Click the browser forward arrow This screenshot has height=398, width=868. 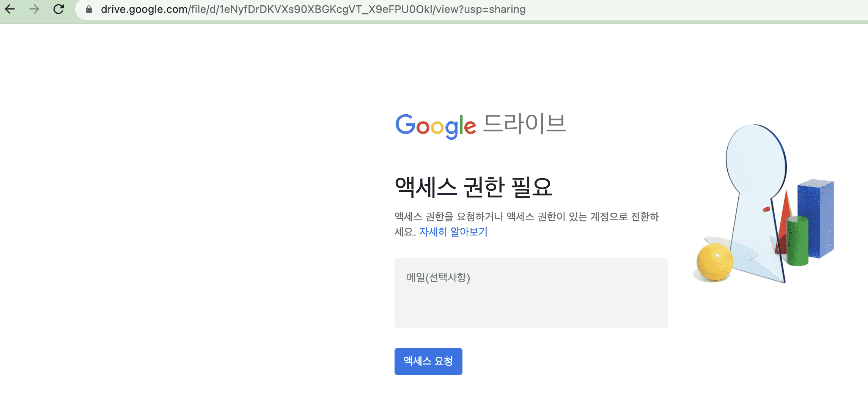coord(34,9)
